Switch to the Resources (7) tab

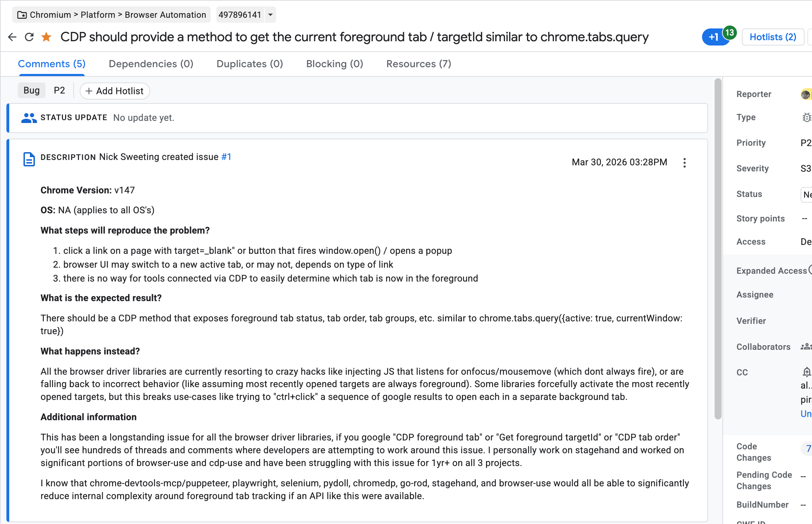tap(419, 64)
